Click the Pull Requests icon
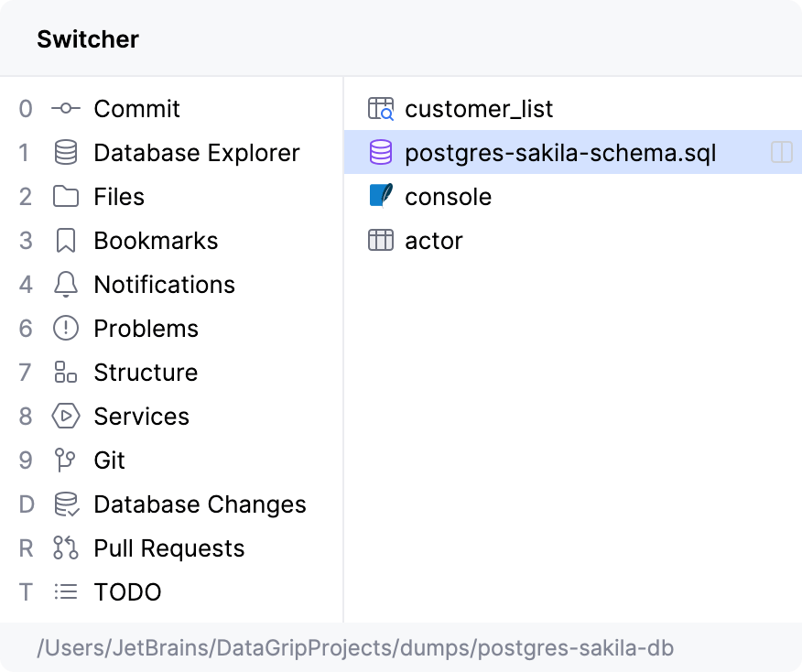 66,548
